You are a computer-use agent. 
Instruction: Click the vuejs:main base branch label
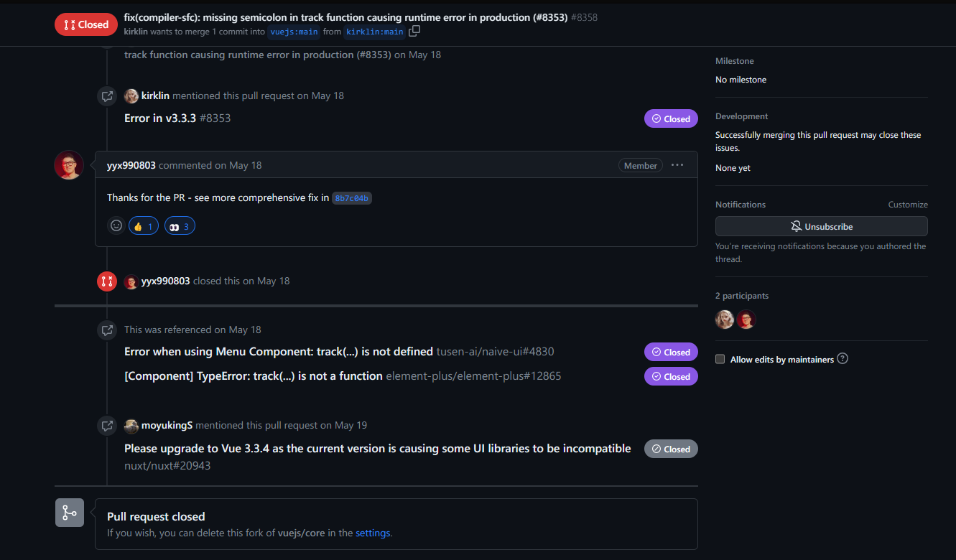[294, 32]
